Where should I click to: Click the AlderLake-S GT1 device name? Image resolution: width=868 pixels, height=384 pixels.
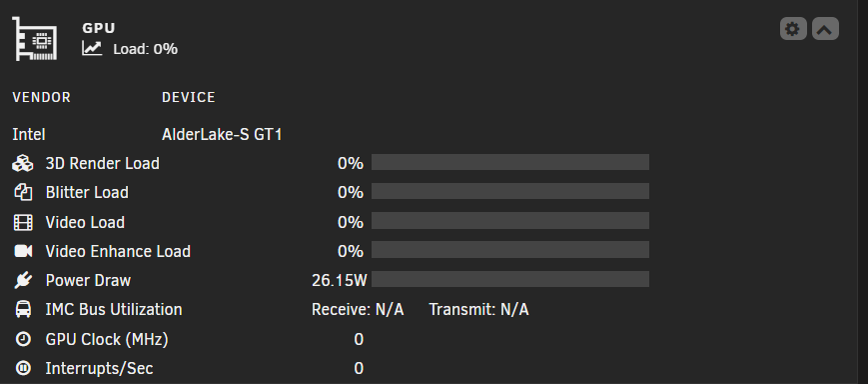click(222, 135)
